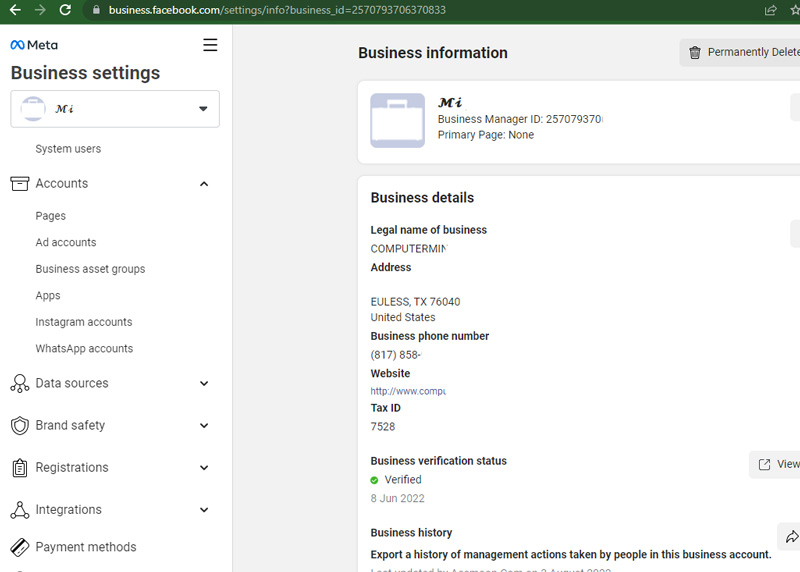Click the View verification button
800x572 pixels.
pyautogui.click(x=774, y=464)
